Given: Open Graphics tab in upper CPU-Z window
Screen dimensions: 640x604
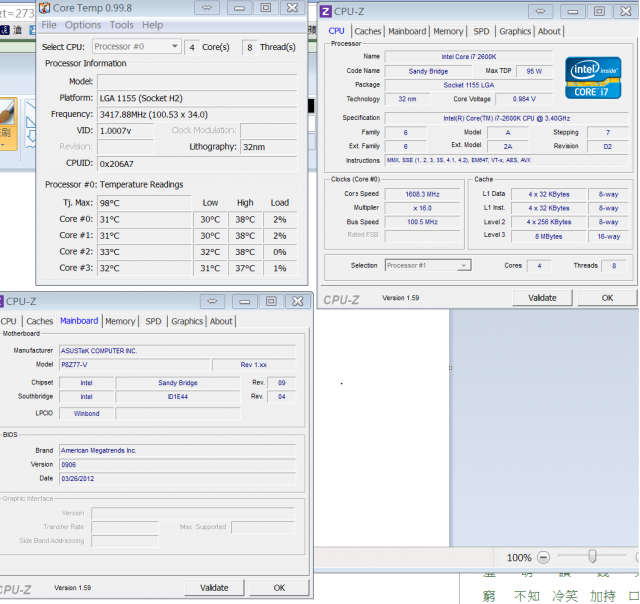Looking at the screenshot, I should [515, 31].
